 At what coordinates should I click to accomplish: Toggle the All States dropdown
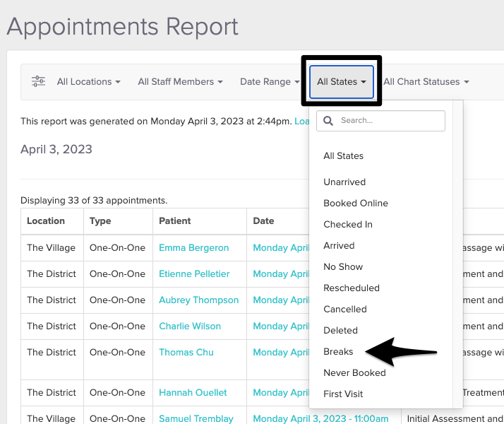[x=342, y=82]
